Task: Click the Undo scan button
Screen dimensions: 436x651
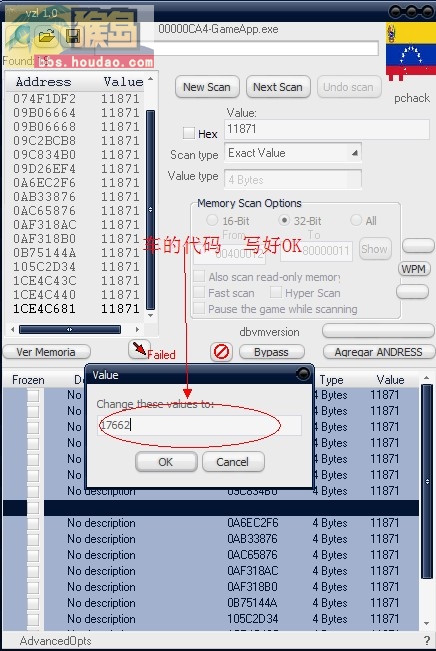Action: [x=349, y=87]
